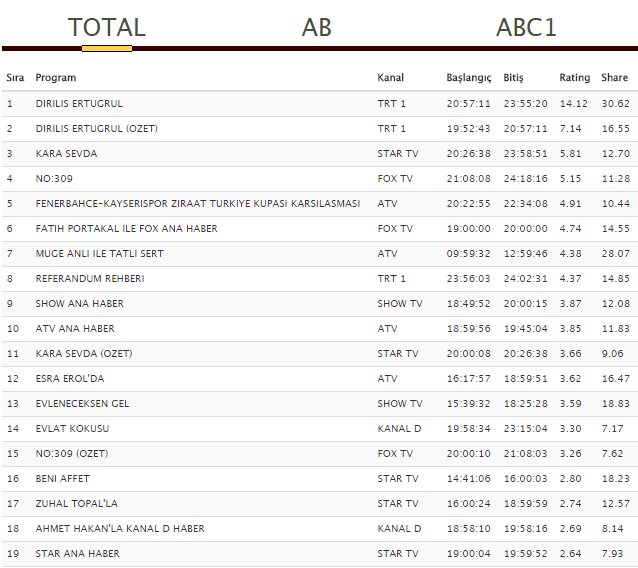Click share value 14.55
Image resolution: width=638 pixels, height=568 pixels.
[616, 229]
